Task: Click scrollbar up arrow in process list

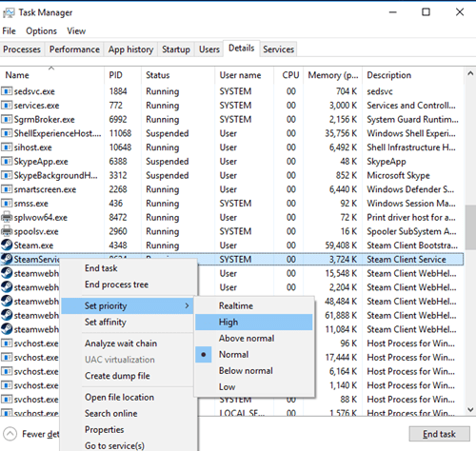Action: pos(470,73)
